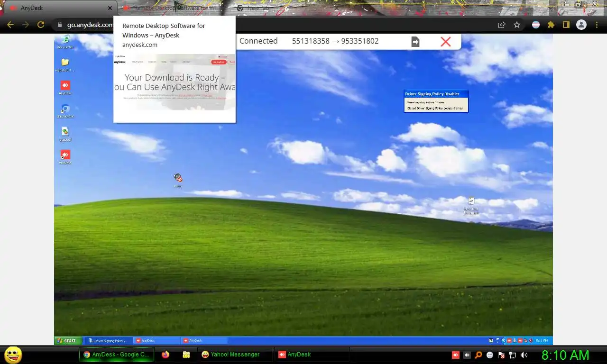Launch the first AnyDesk icon on remote desktop

click(65, 88)
